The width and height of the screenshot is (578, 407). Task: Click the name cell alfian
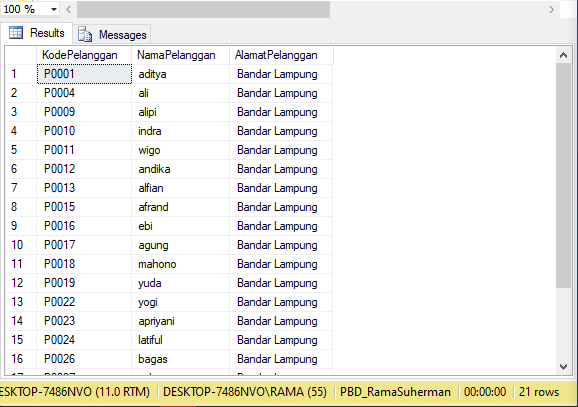tap(181, 188)
